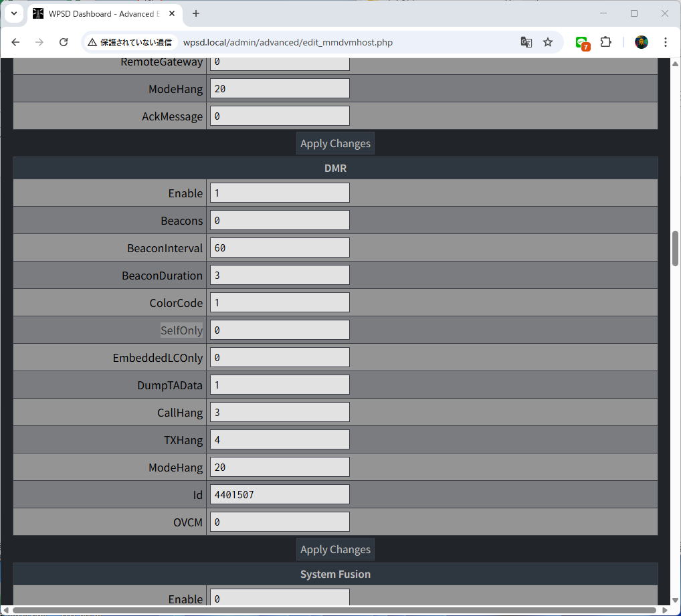681x616 pixels.
Task: Open a new tab with the plus button
Action: click(196, 13)
